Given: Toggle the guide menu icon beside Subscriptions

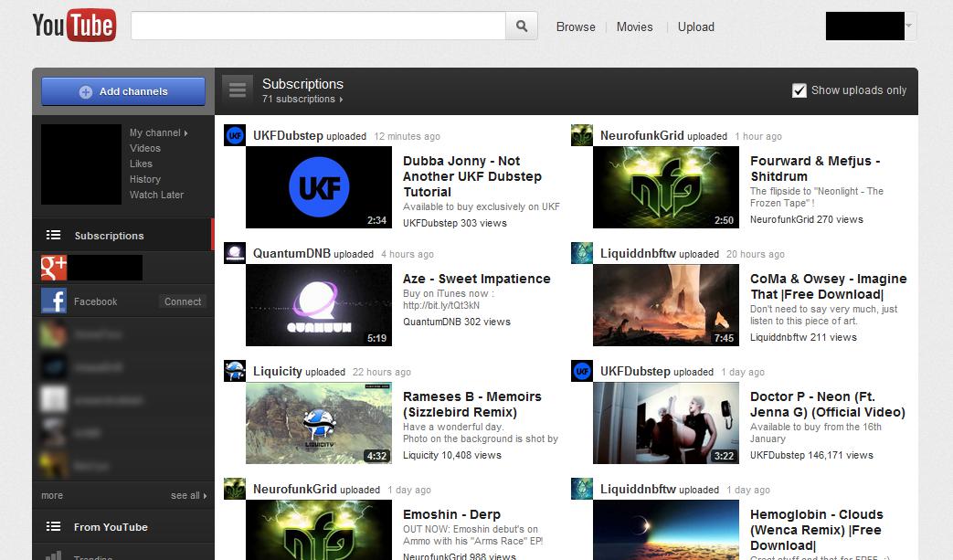Looking at the screenshot, I should tap(238, 90).
